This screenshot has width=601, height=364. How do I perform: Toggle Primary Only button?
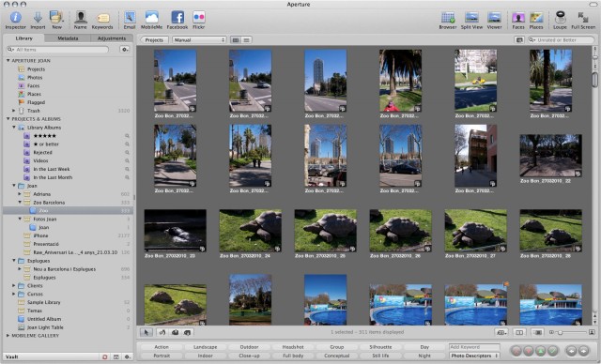click(x=519, y=332)
